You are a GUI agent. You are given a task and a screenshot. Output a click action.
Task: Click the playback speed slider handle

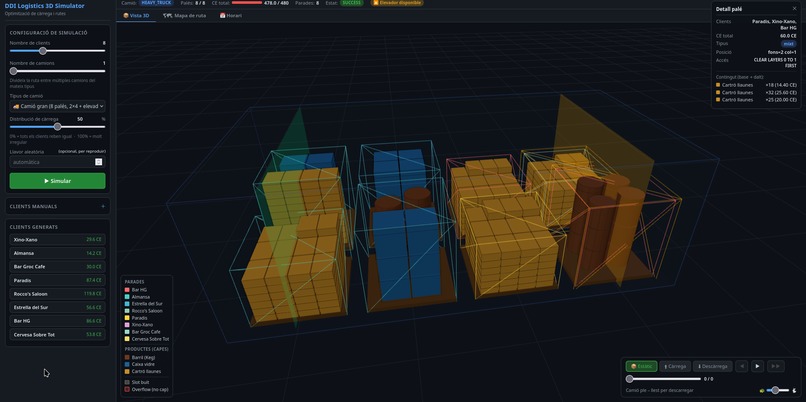775,391
